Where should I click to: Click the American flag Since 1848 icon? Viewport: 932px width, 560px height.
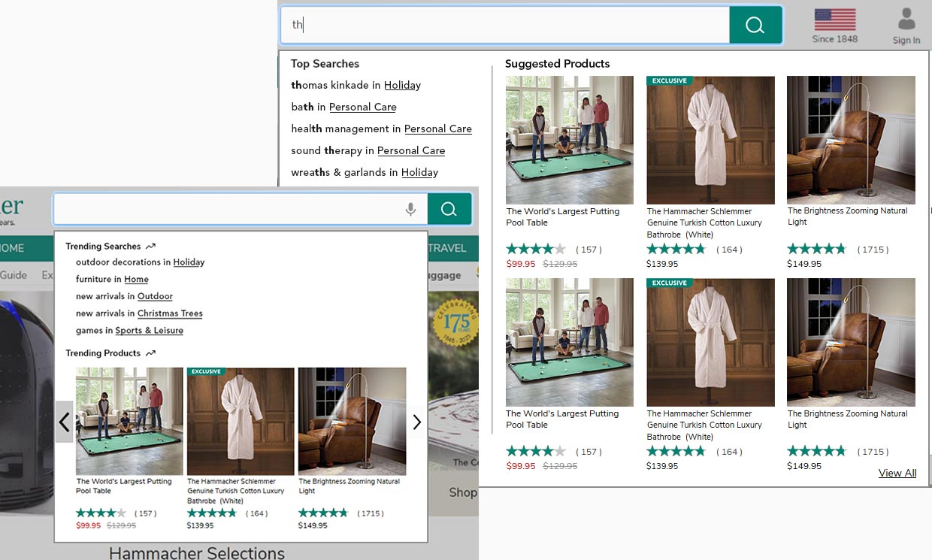834,25
